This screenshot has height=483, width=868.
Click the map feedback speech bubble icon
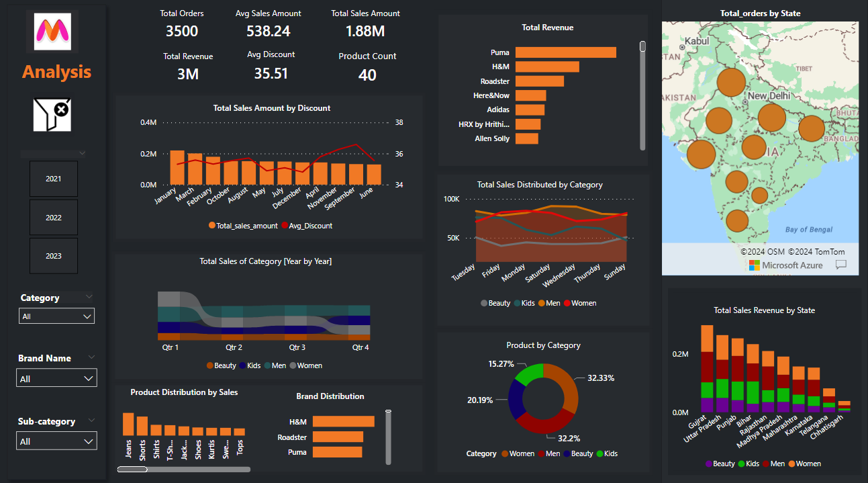[840, 265]
